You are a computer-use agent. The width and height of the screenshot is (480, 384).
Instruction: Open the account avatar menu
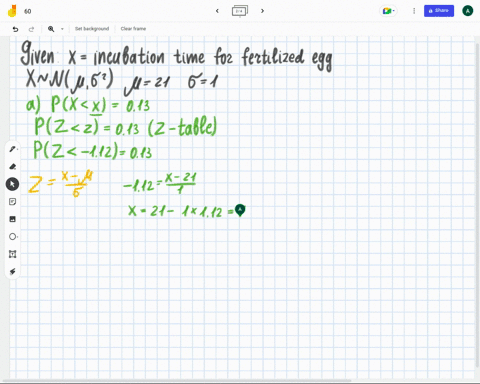point(468,11)
